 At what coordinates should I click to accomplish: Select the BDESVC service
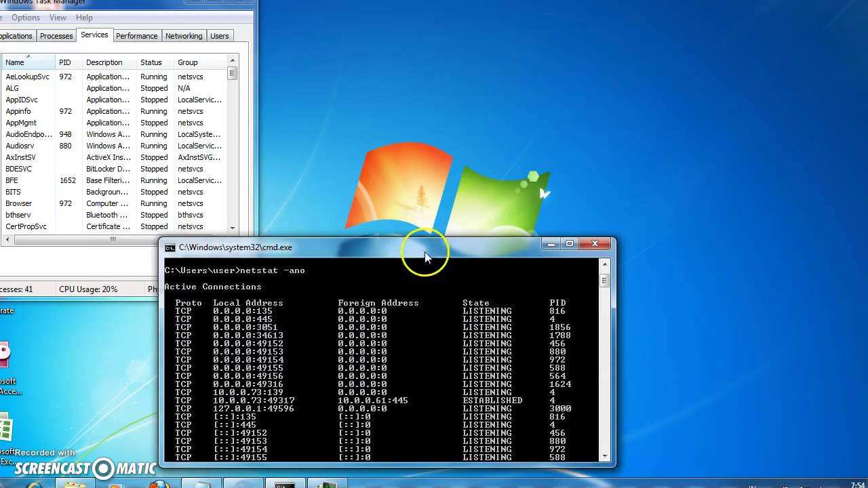[114, 169]
